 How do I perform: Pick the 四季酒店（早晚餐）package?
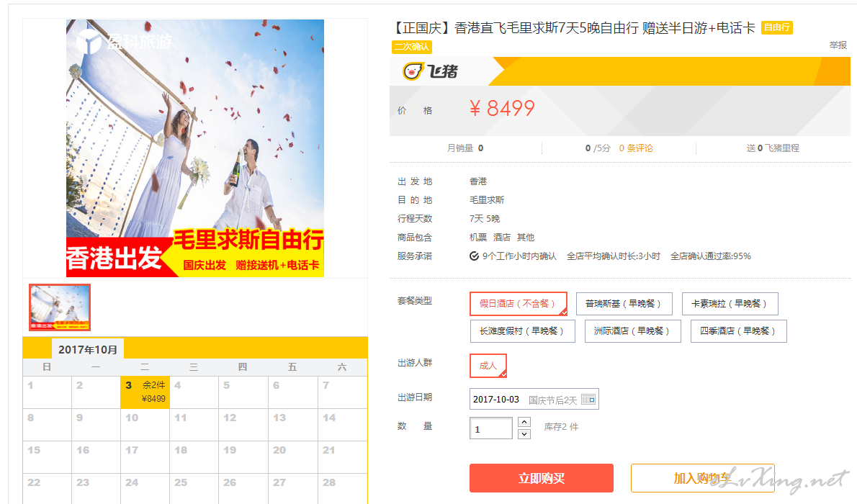point(738,331)
